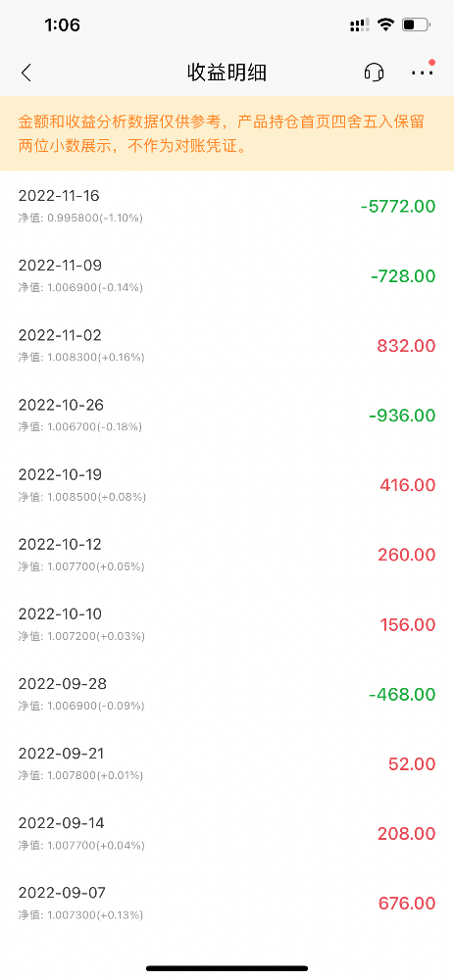This screenshot has width=454, height=980.
Task: Open customer service headset icon
Action: (374, 73)
